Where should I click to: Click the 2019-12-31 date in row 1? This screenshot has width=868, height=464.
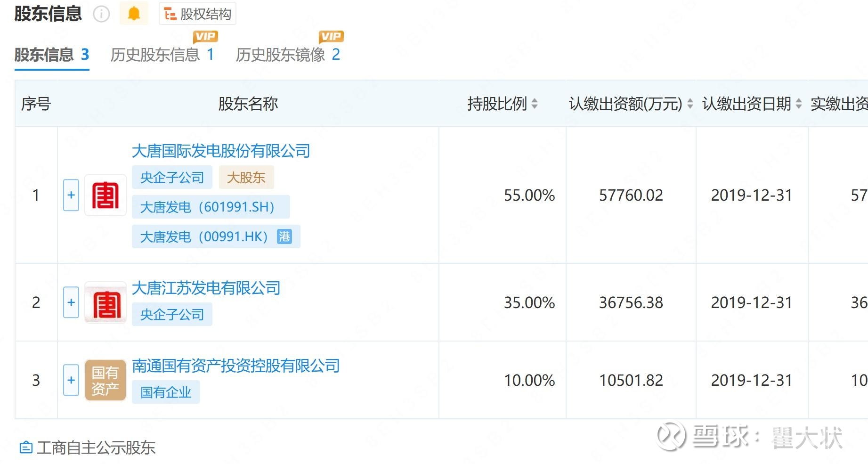click(752, 195)
